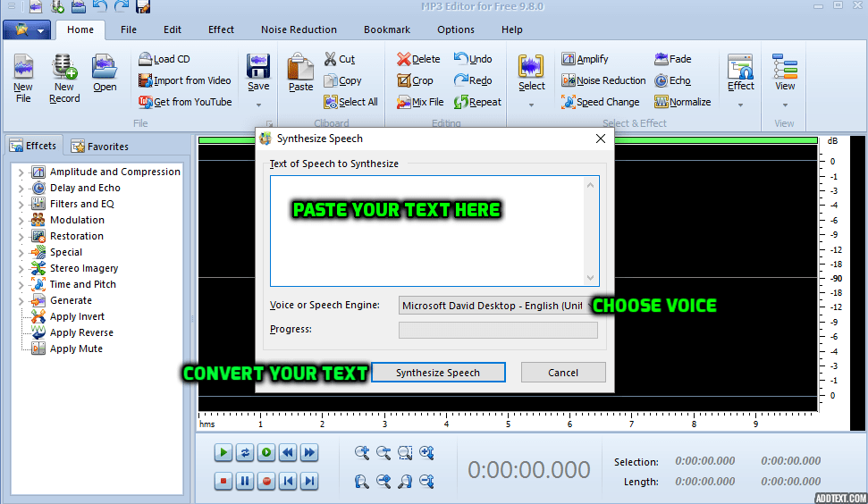
Task: Expand Amplitude and Compression category
Action: point(21,172)
